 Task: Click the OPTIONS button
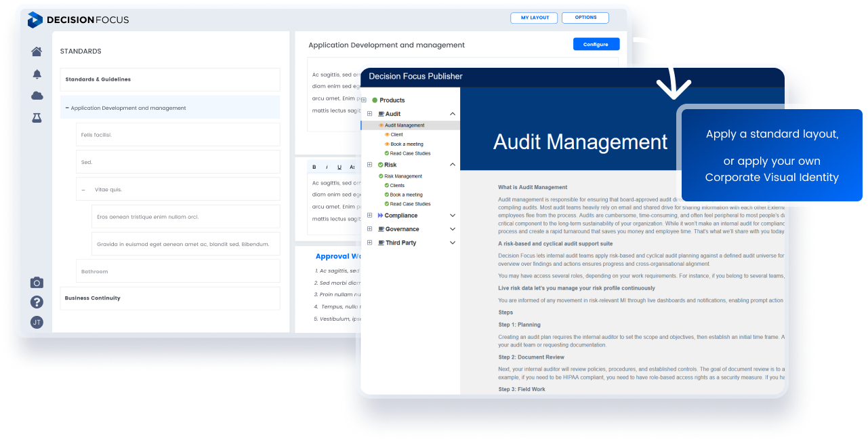(x=585, y=18)
